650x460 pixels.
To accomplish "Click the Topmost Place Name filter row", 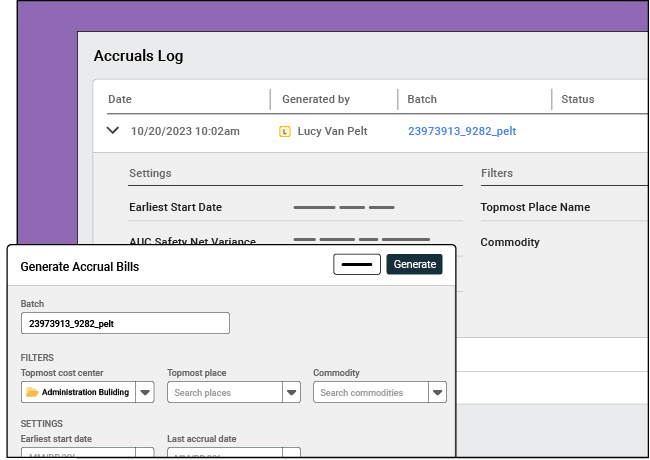I will click(535, 207).
